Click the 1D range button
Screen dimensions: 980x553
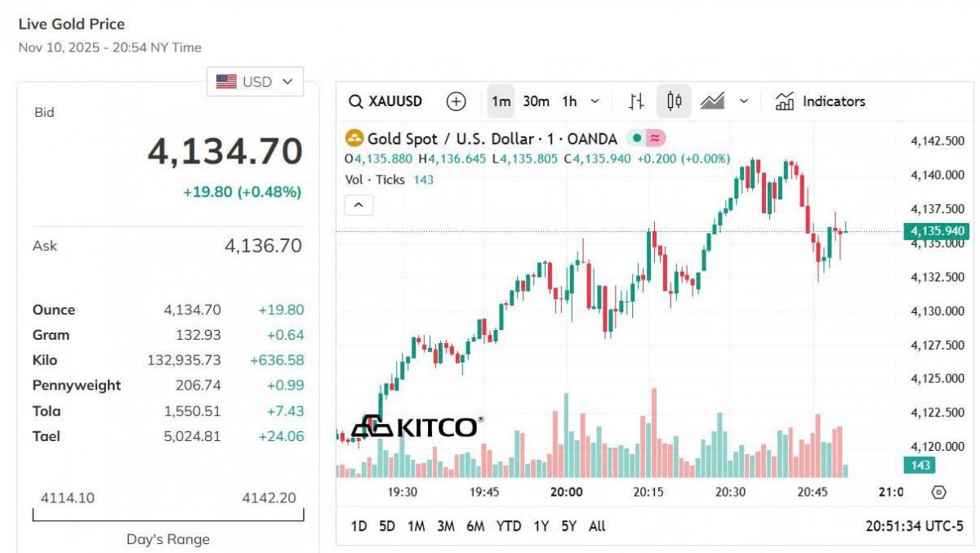tap(359, 526)
